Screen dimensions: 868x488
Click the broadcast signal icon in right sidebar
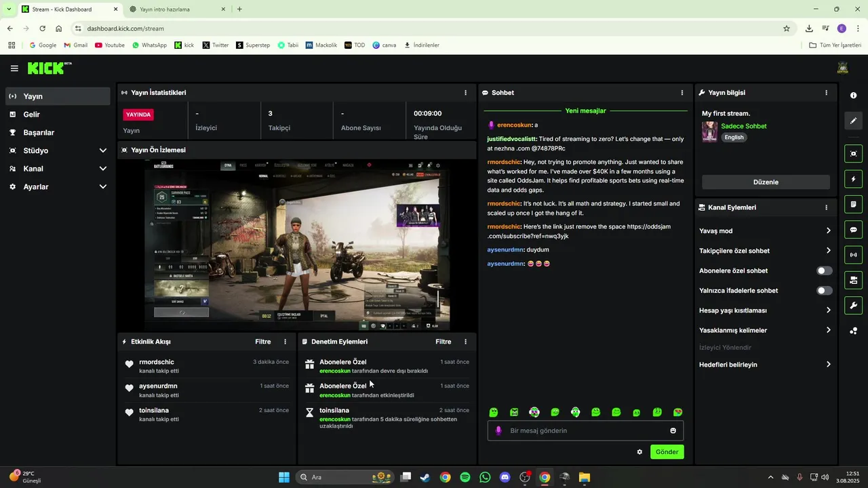tap(853, 255)
